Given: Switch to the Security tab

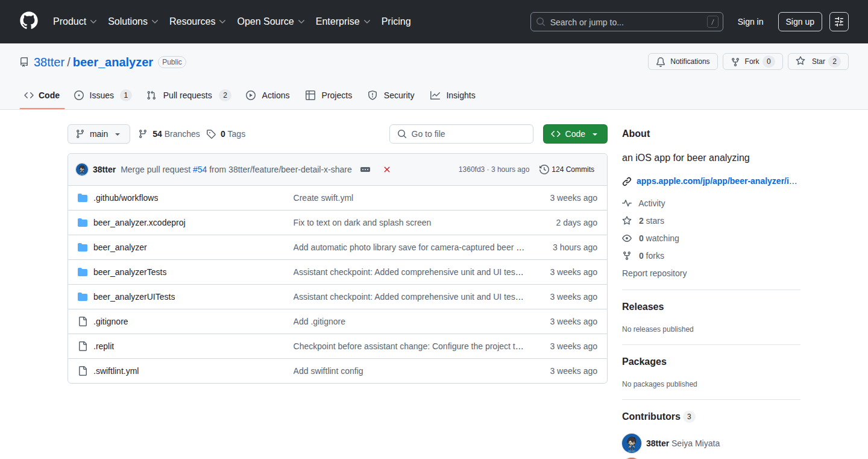Looking at the screenshot, I should (391, 95).
